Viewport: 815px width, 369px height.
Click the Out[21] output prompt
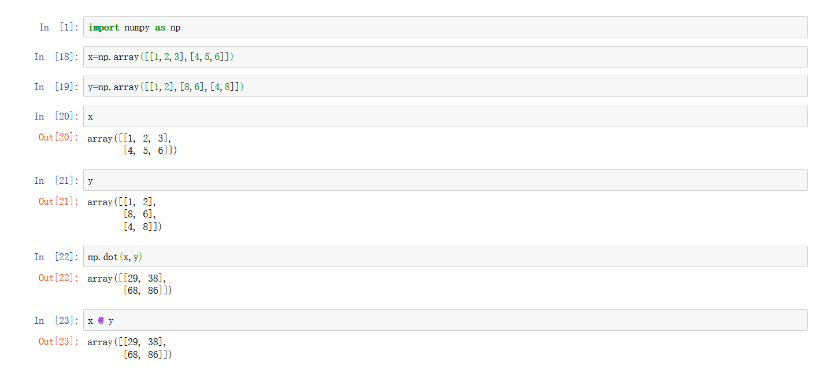point(59,201)
